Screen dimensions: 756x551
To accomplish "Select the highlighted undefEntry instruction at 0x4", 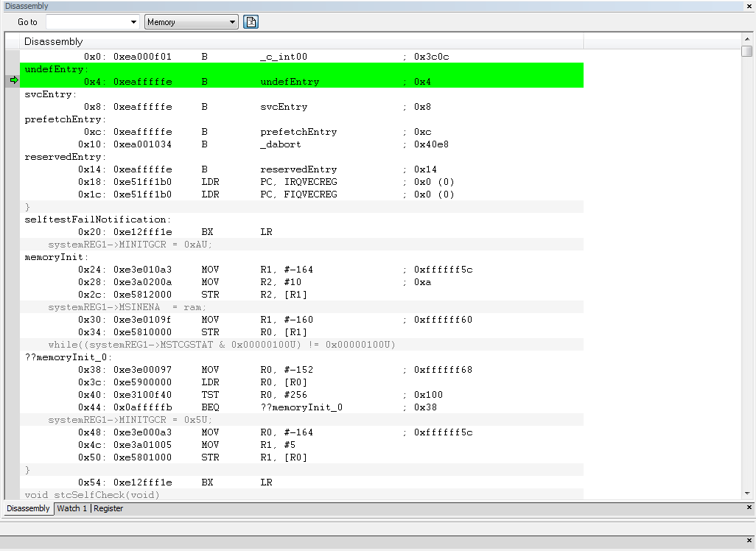I will [x=301, y=82].
